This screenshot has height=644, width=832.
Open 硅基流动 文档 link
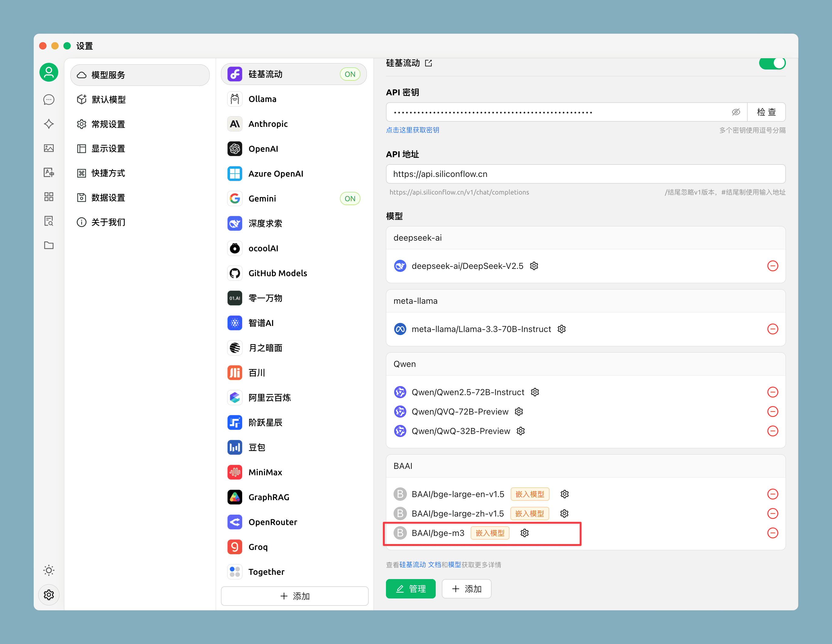pos(420,565)
